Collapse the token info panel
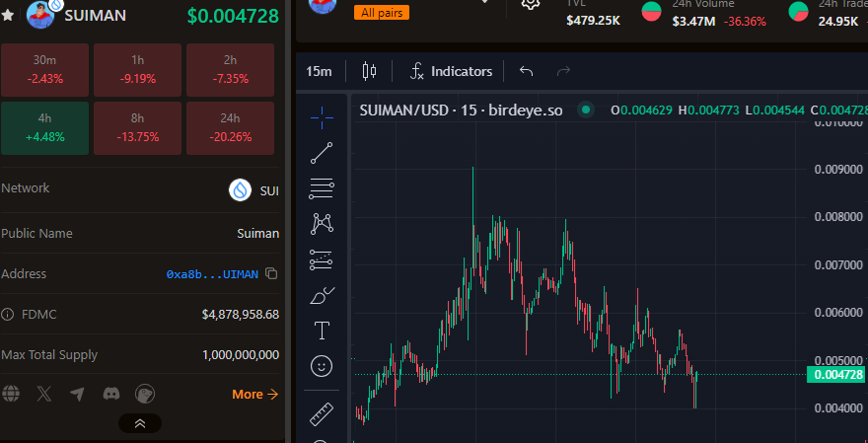 click(140, 423)
